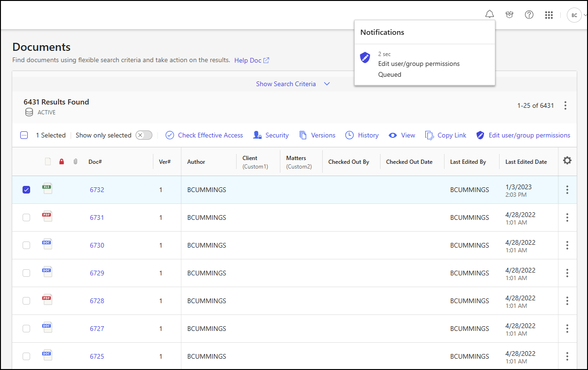This screenshot has height=370, width=588.
Task: Open document History from the toolbar
Action: (x=362, y=135)
